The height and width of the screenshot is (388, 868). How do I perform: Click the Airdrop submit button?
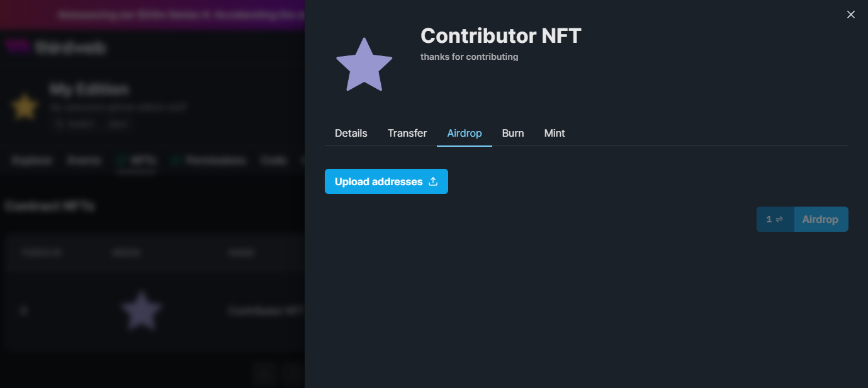click(x=820, y=219)
